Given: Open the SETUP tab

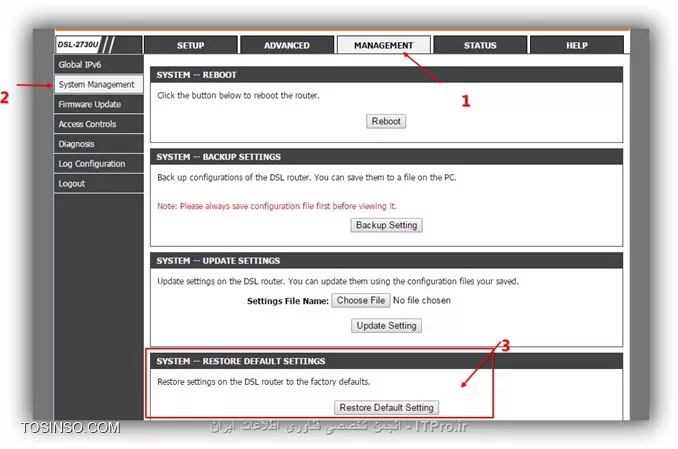Looking at the screenshot, I should pyautogui.click(x=190, y=45).
